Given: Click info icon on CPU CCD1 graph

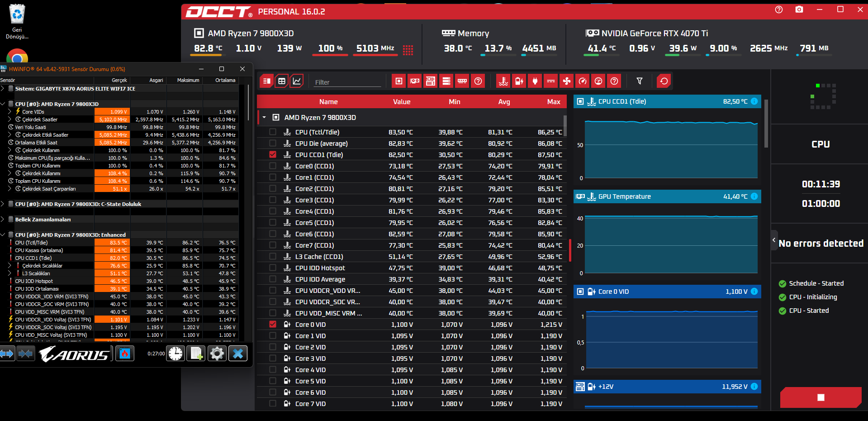Looking at the screenshot, I should tap(754, 101).
